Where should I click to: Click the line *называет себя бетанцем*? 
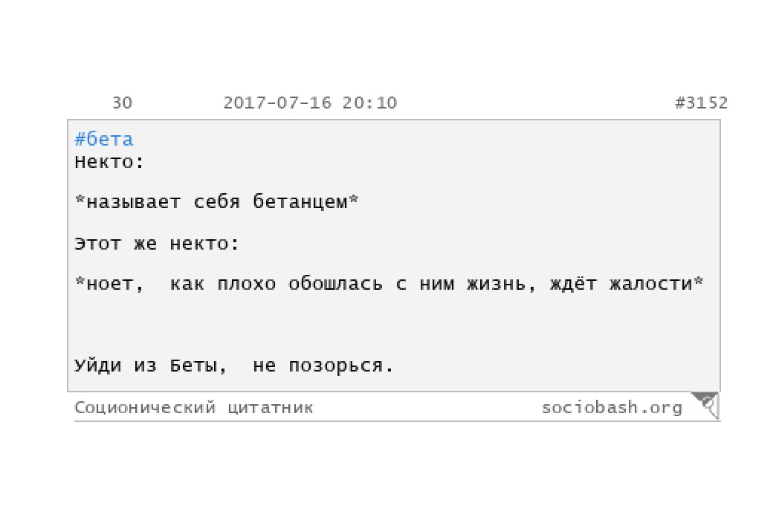click(x=216, y=202)
